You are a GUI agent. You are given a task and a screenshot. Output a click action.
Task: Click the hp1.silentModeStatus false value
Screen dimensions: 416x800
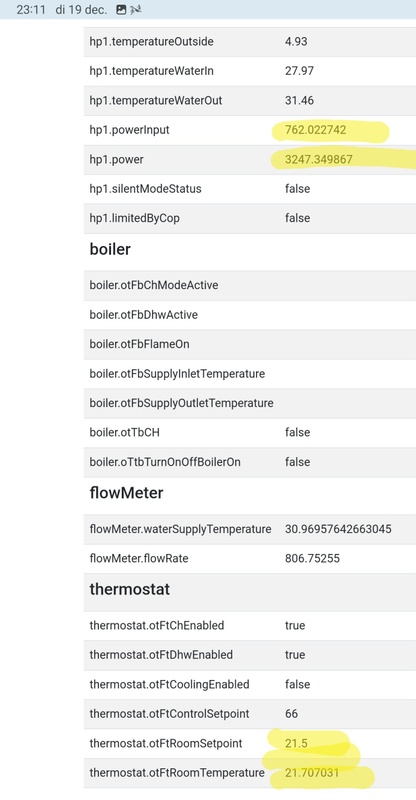click(297, 189)
